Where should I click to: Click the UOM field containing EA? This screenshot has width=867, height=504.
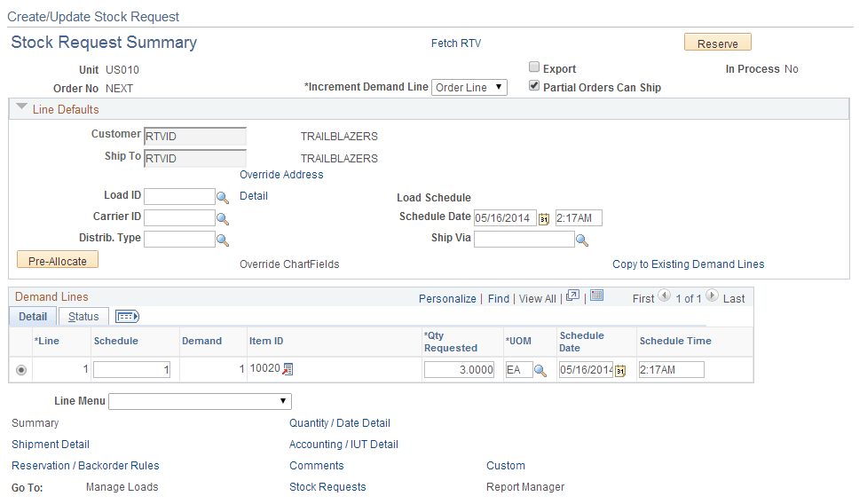pos(519,370)
